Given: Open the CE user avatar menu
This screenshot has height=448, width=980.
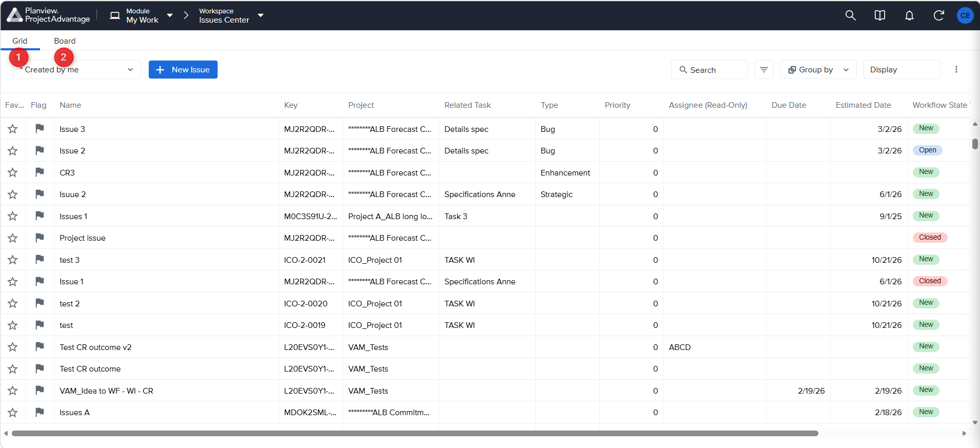Looking at the screenshot, I should click(965, 15).
